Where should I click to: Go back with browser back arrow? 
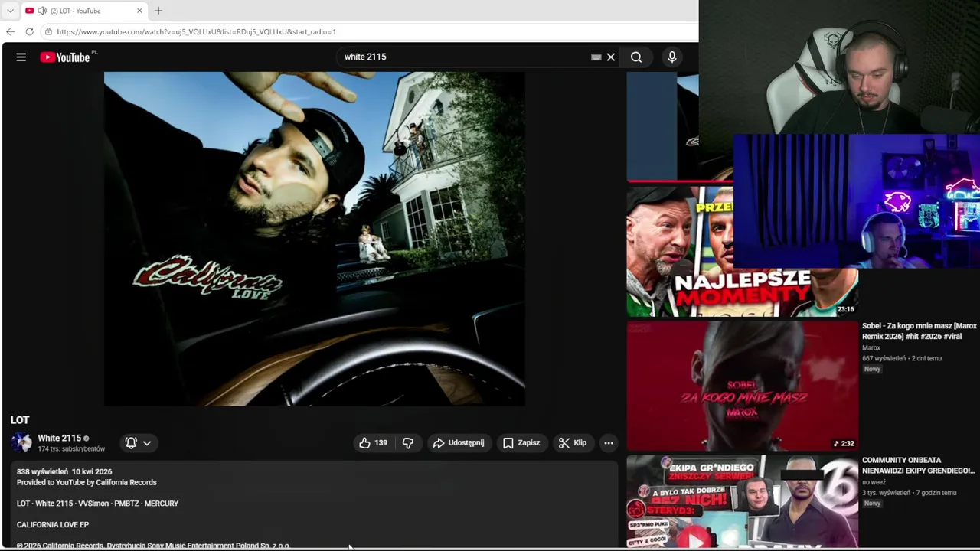pos(10,31)
